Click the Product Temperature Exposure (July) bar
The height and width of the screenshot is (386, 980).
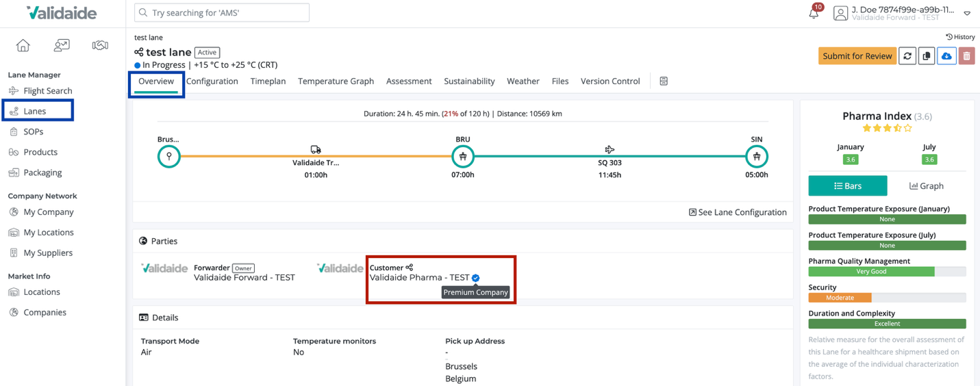point(887,245)
